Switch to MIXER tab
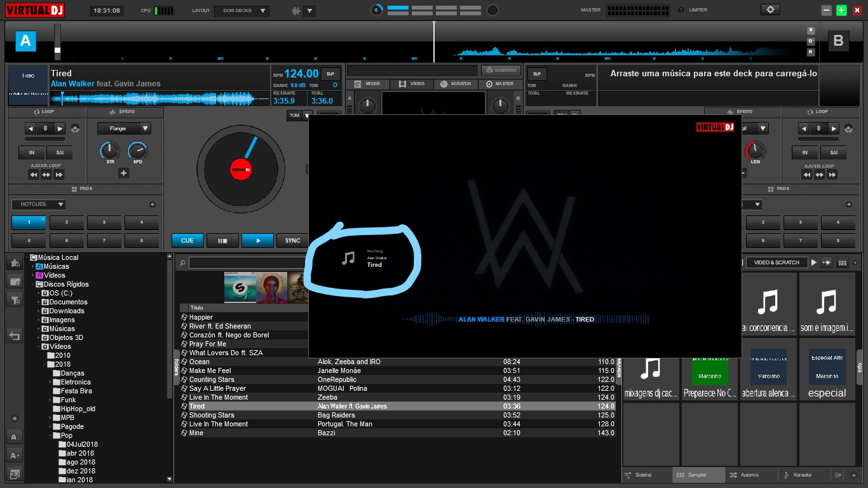868x488 pixels. pyautogui.click(x=367, y=84)
